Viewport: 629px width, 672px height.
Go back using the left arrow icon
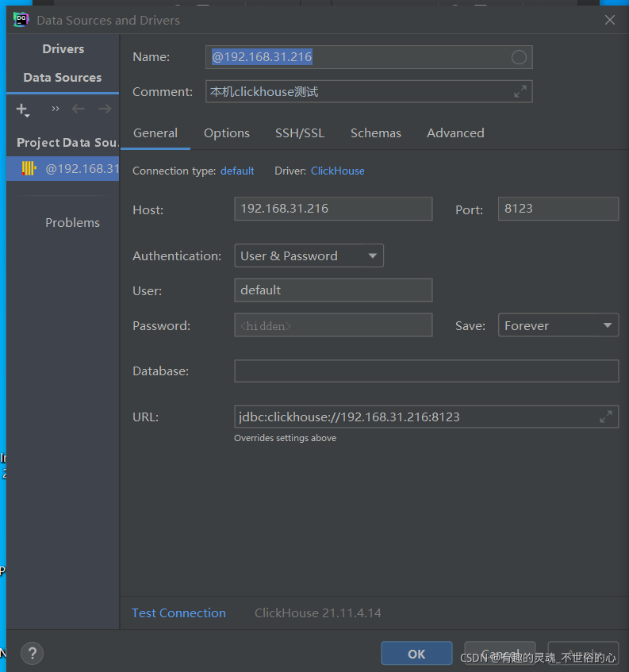[x=78, y=109]
